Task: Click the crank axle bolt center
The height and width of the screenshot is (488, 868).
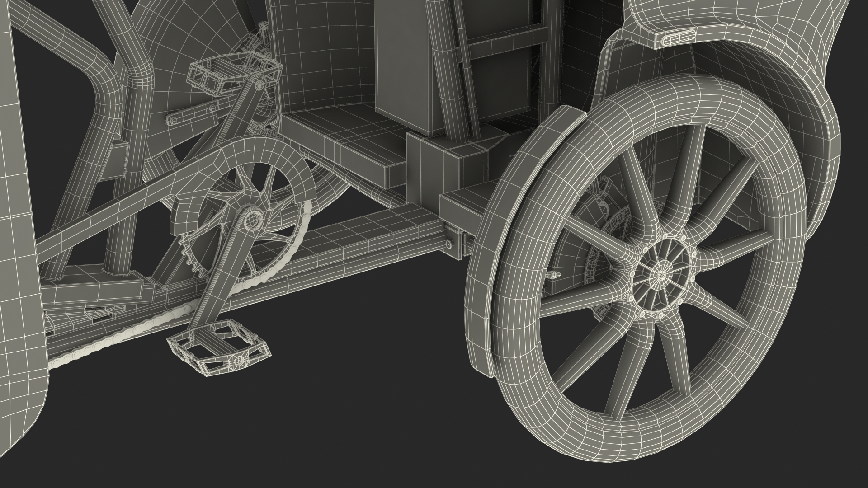Action: coord(252,220)
